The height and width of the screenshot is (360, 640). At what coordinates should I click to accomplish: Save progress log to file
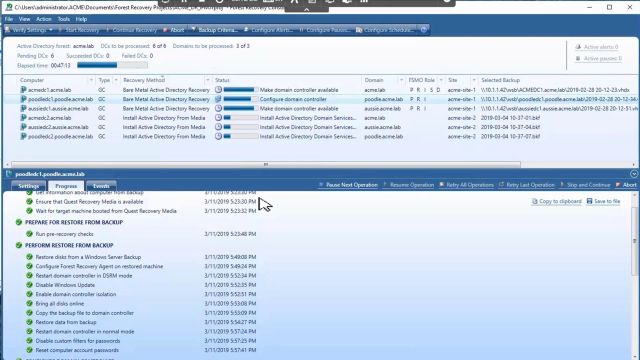[x=603, y=201]
